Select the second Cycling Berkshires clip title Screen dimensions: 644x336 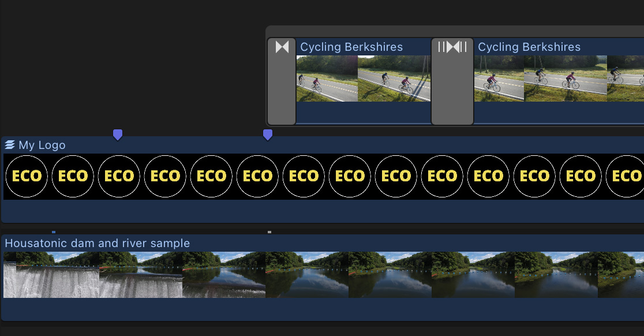point(529,47)
